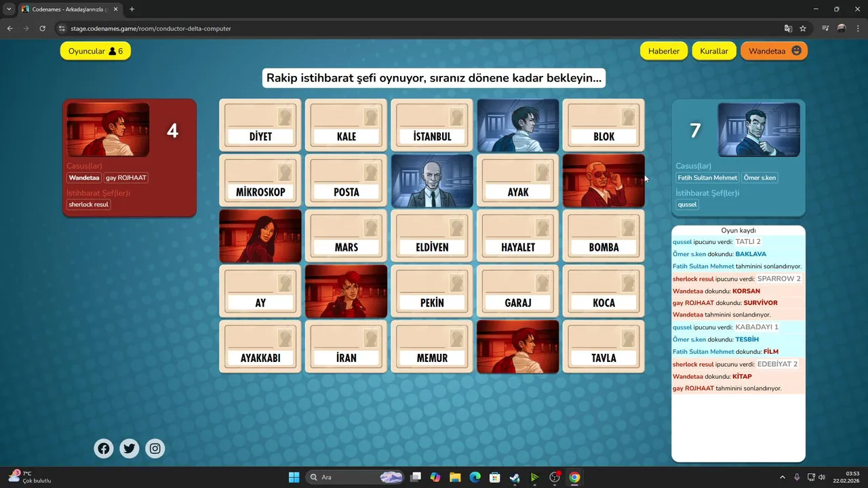The width and height of the screenshot is (868, 488).
Task: Select the AYAK word card
Action: 518,181
